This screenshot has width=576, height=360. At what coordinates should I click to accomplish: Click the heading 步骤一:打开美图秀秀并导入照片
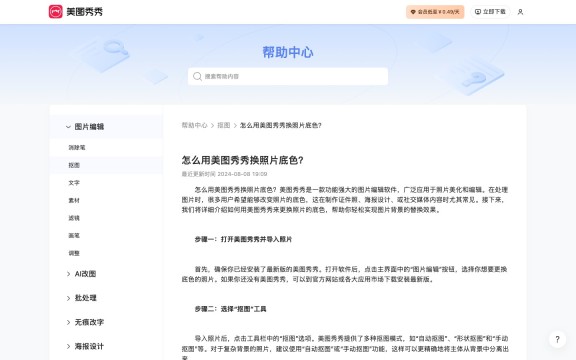pos(243,239)
